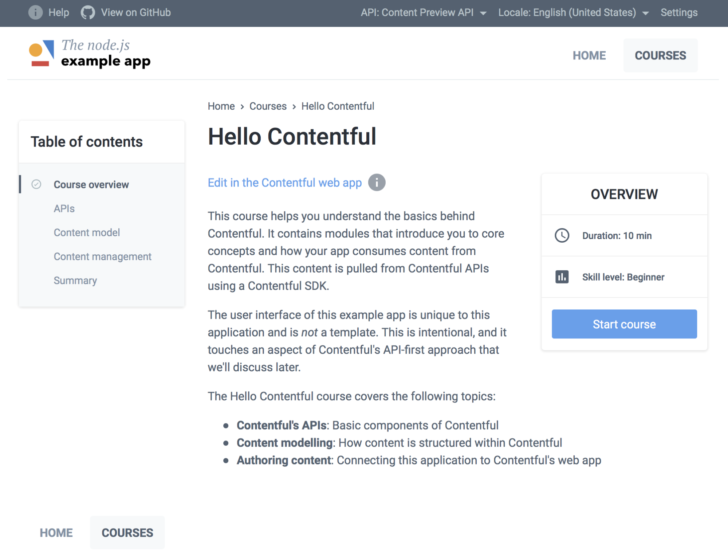
Task: Click the bar chart Skill level icon
Action: pyautogui.click(x=562, y=277)
